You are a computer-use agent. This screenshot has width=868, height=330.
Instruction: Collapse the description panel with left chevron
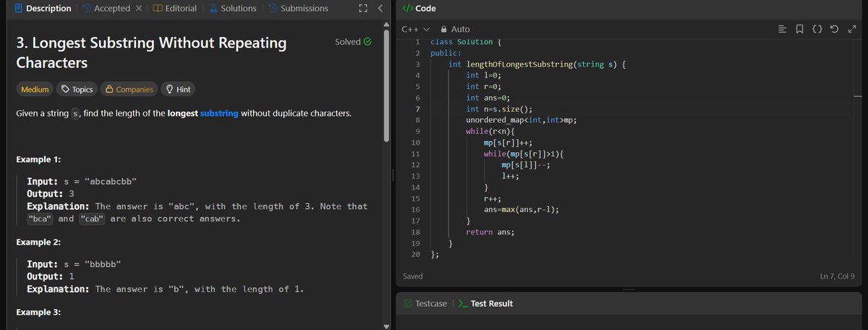pyautogui.click(x=380, y=9)
